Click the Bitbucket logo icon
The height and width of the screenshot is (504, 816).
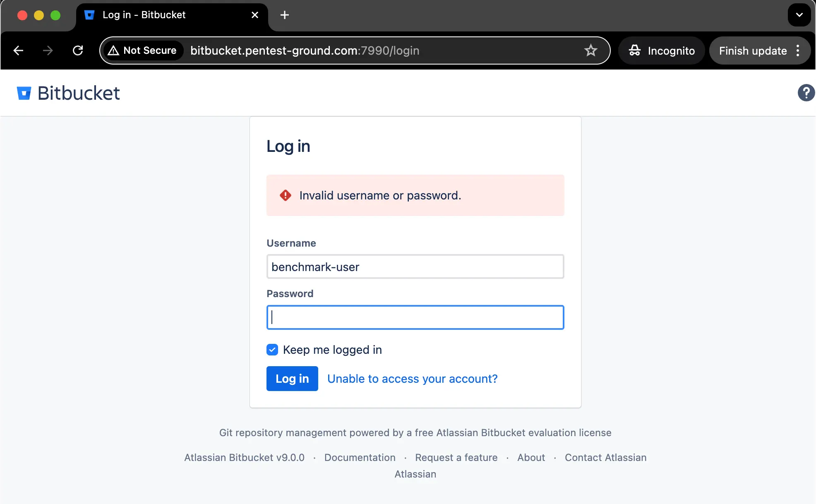(x=24, y=93)
